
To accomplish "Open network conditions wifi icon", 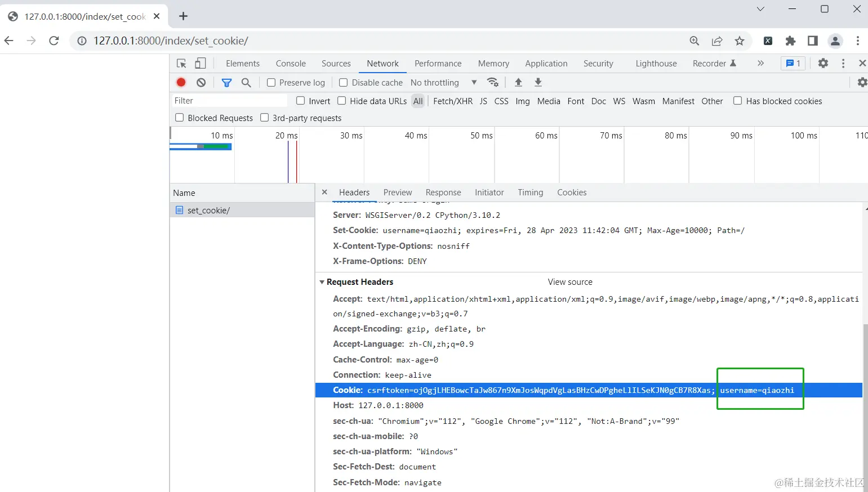I will click(493, 82).
